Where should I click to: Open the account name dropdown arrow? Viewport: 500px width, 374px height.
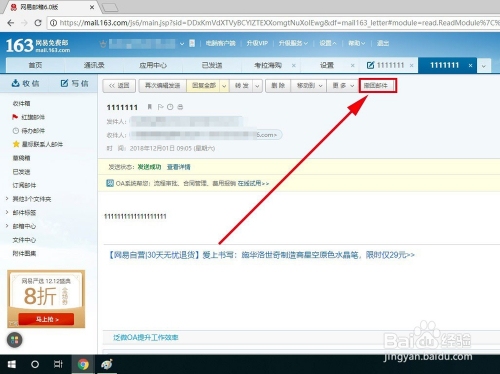coord(182,44)
